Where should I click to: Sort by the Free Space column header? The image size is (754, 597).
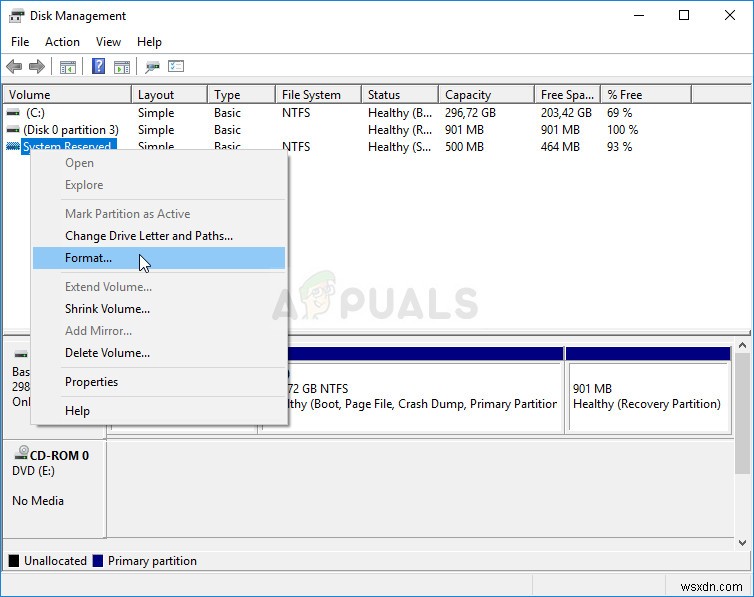click(568, 95)
